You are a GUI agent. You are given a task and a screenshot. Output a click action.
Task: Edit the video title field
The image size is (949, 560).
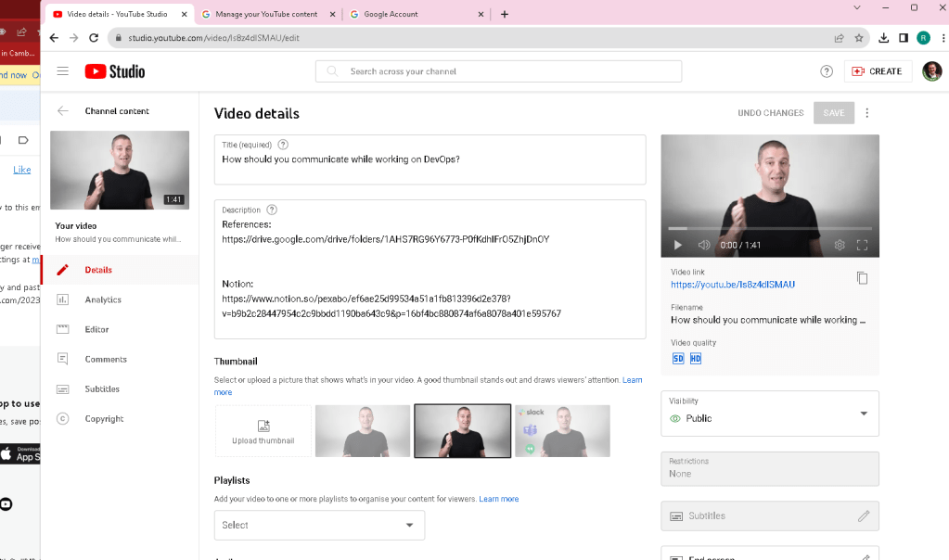click(430, 159)
